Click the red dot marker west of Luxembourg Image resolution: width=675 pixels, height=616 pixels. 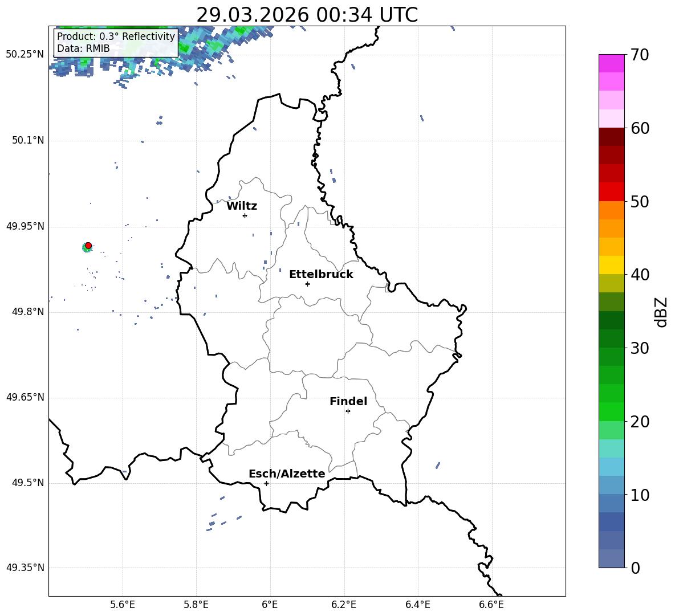(x=88, y=245)
